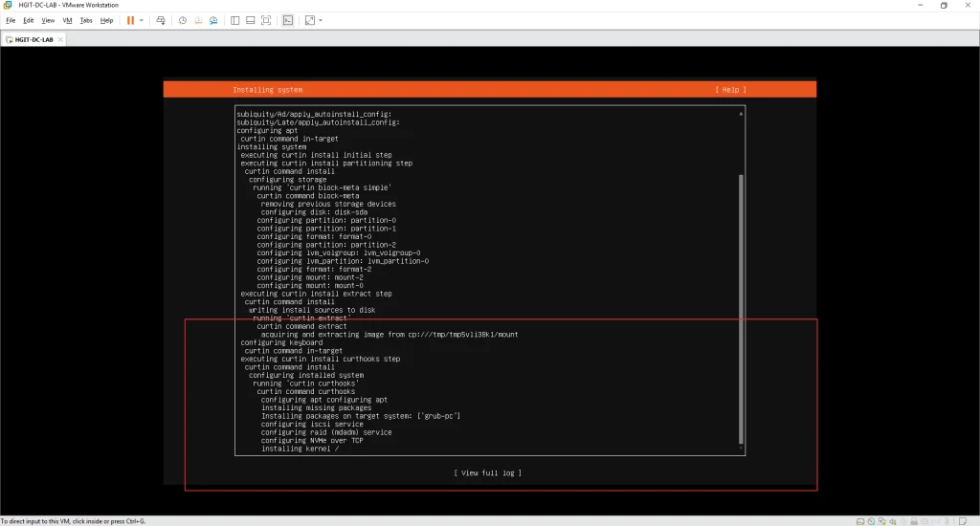This screenshot has width=980, height=526.
Task: Click the 'configuring iscsi service' line
Action: click(x=312, y=425)
